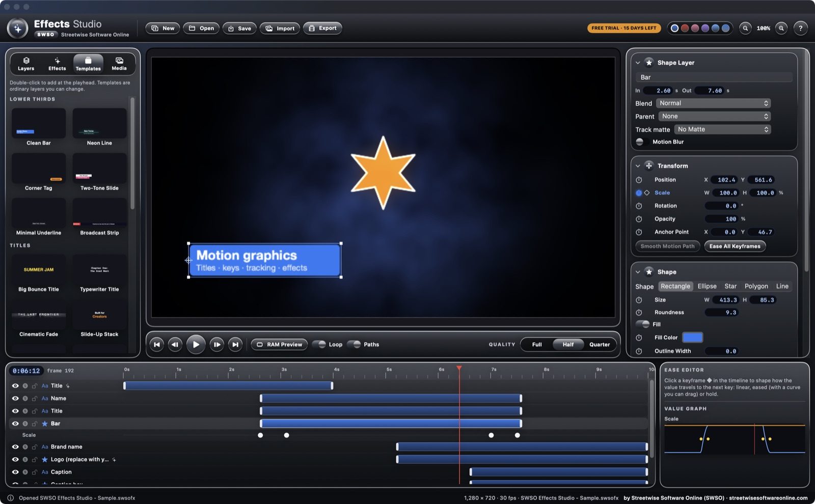Click the info icon in status bar
Image resolution: width=815 pixels, height=504 pixels.
pyautogui.click(x=10, y=498)
